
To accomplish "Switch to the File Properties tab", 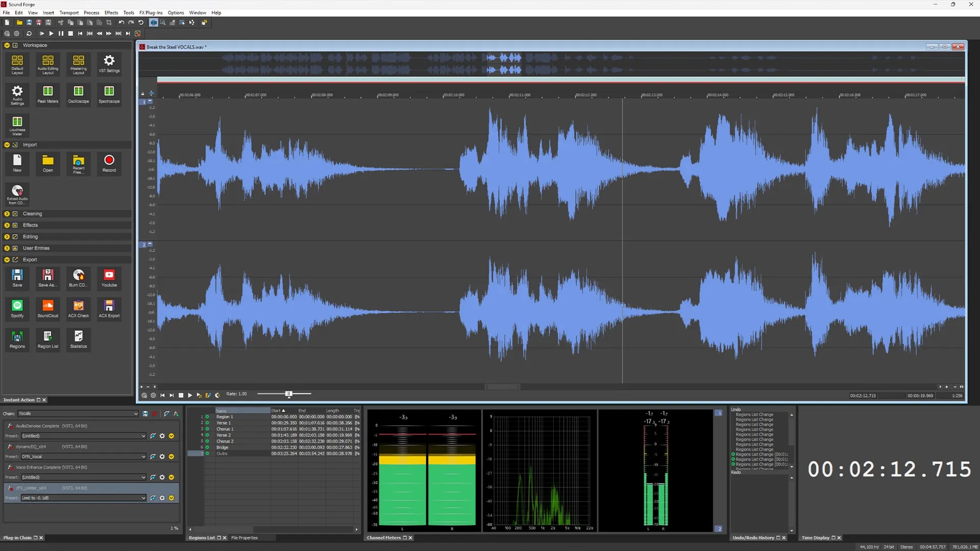I will tap(244, 538).
